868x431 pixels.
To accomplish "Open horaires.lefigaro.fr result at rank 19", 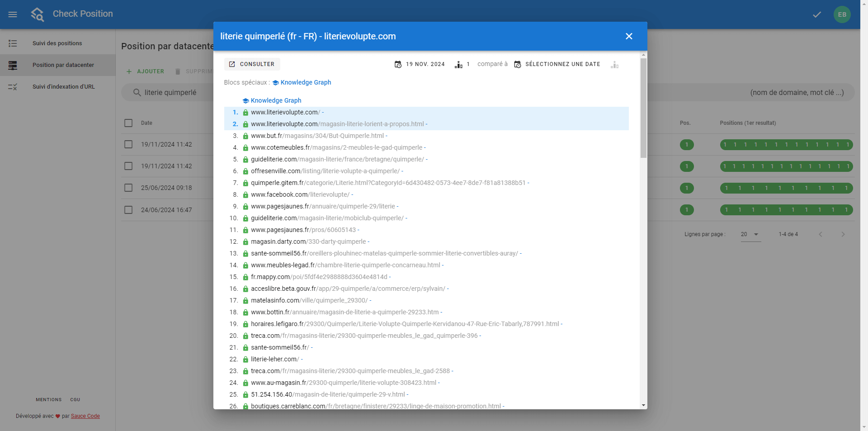I will (405, 324).
